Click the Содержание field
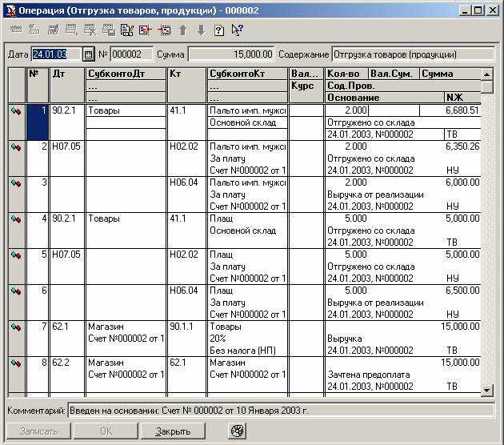 413,54
